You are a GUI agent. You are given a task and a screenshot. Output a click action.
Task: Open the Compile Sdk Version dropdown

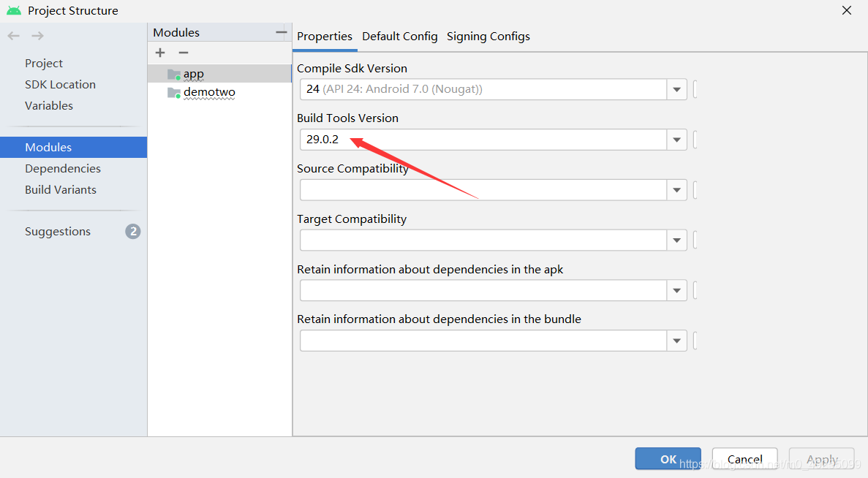[676, 89]
